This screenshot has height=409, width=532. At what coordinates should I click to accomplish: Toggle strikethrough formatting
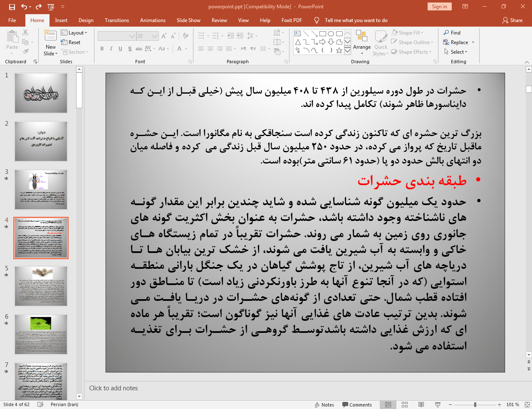tap(139, 49)
